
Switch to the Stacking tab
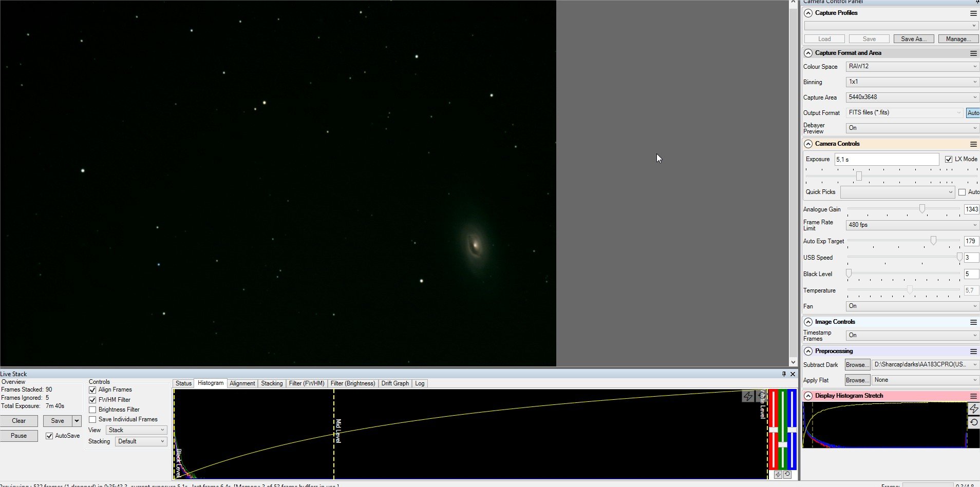pos(272,384)
